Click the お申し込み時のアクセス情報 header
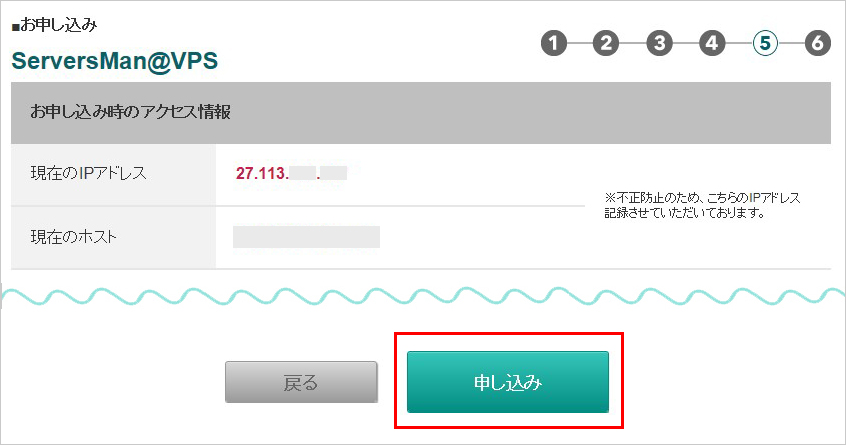846x445 pixels. click(131, 112)
